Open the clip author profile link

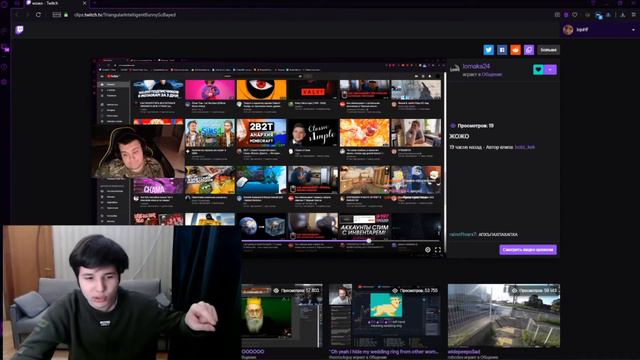(x=524, y=147)
